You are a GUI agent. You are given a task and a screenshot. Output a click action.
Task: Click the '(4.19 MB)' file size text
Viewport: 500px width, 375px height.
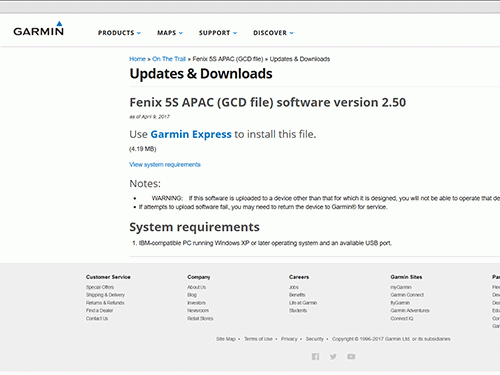(143, 149)
